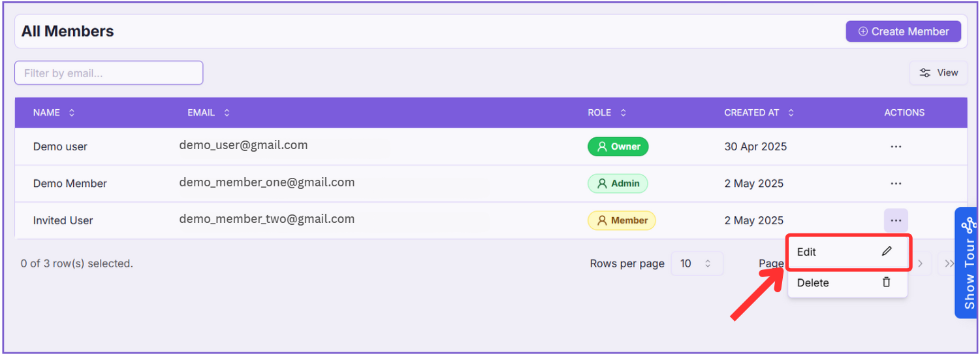Sort by Created At column arrows
The width and height of the screenshot is (980, 355).
(x=791, y=112)
